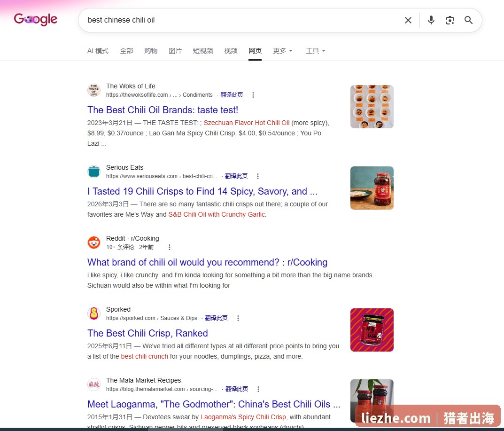Click blog.themalamarket.com URL breadcrumb

[162, 389]
